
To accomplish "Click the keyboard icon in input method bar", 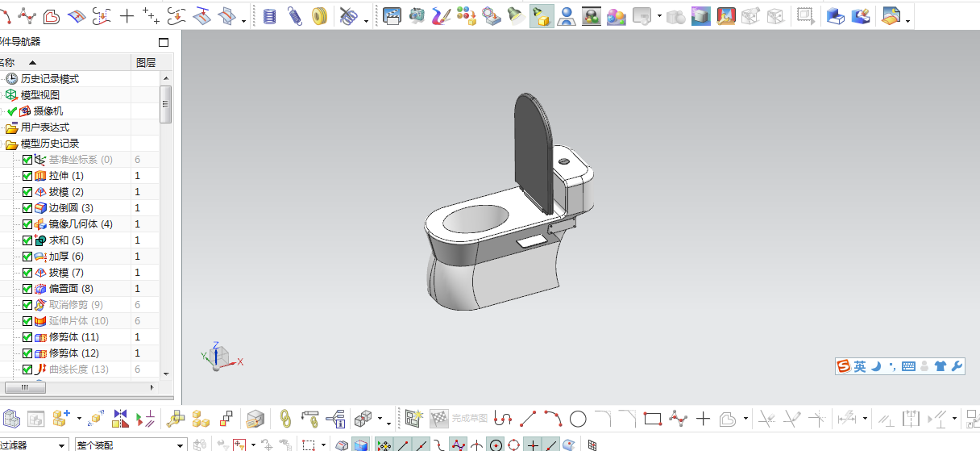I will [x=908, y=366].
